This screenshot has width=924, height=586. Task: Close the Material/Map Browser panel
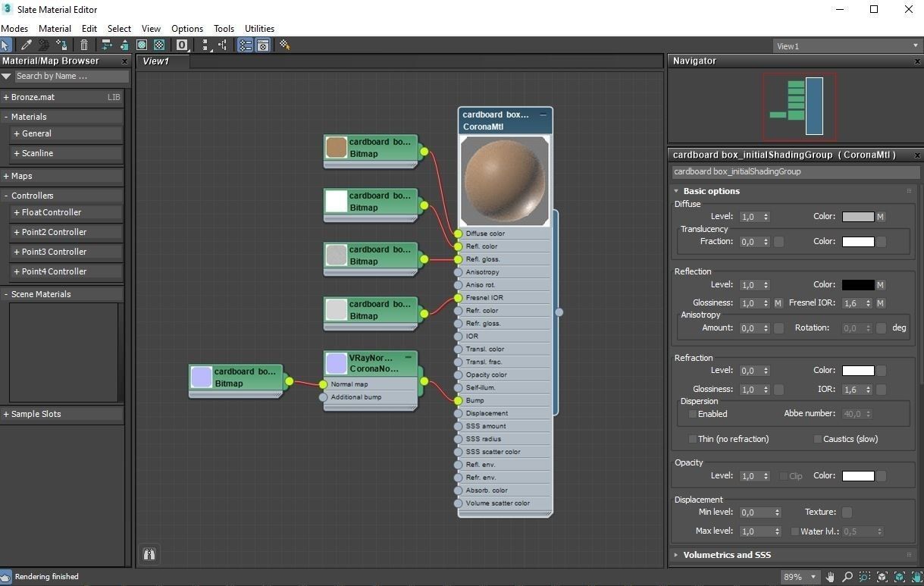[125, 61]
